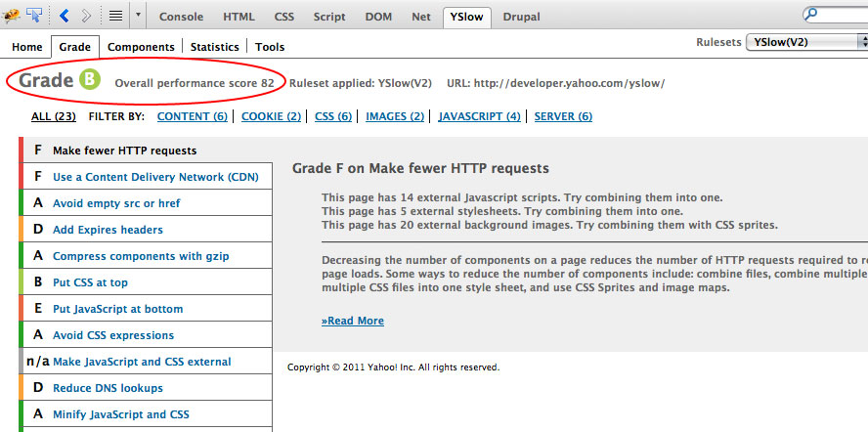868x432 pixels.
Task: Click the Firebug bug icon
Action: [11, 16]
